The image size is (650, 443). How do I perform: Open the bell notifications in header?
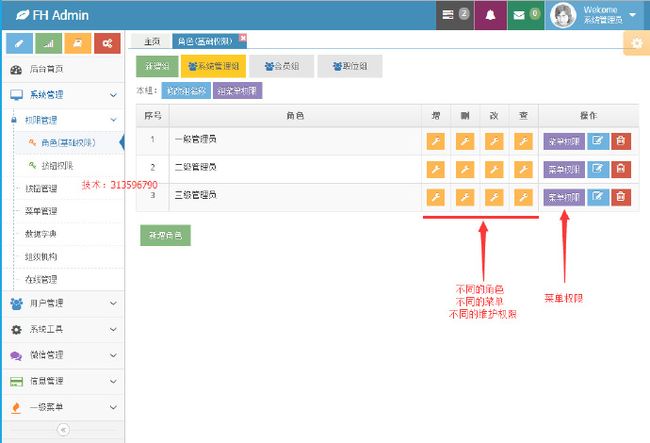tap(490, 15)
